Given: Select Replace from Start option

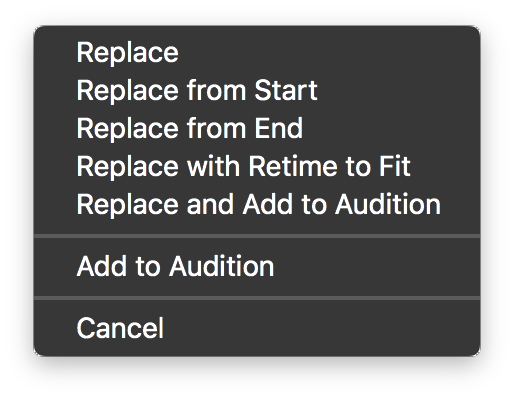Looking at the screenshot, I should 257,90.
